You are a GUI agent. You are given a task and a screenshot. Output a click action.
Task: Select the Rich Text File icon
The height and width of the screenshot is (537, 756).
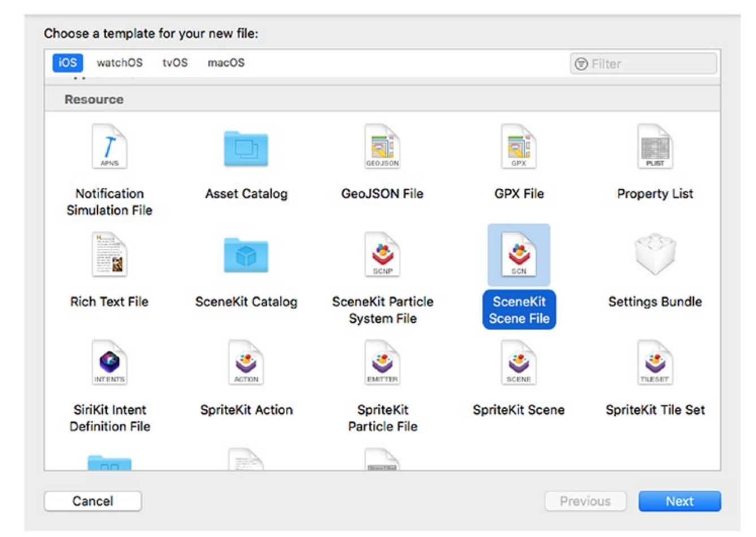(110, 254)
